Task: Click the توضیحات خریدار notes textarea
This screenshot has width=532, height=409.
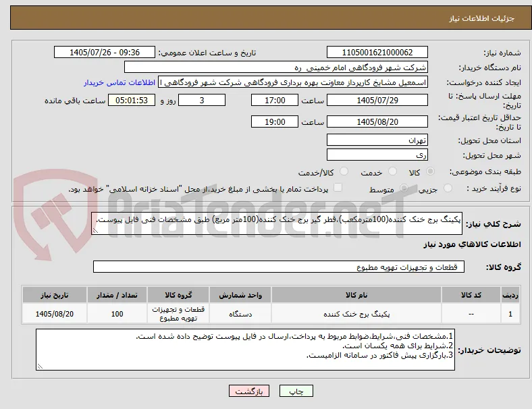Action: [x=245, y=350]
